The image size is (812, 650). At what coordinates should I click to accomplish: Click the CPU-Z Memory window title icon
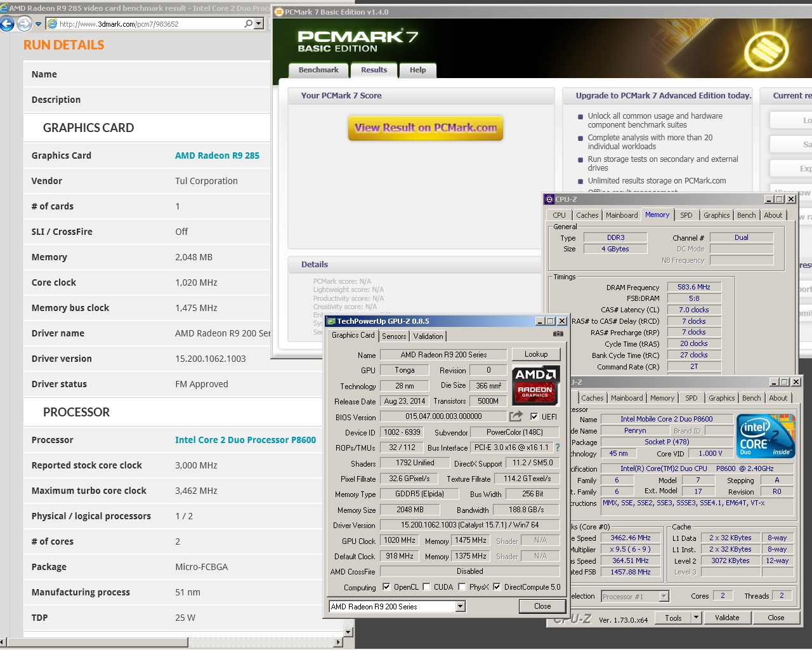(549, 199)
